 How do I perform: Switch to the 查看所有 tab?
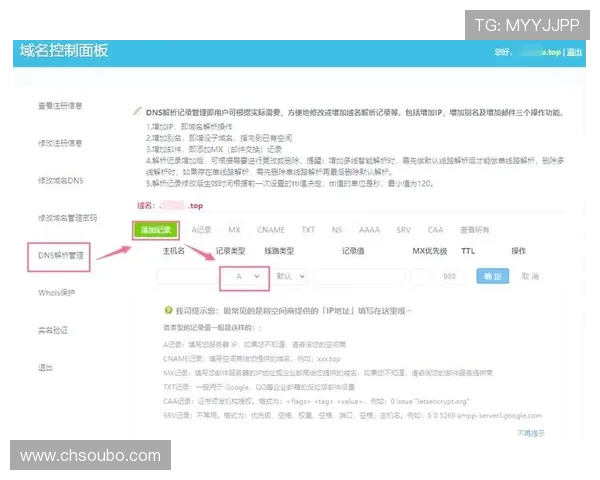point(474,230)
